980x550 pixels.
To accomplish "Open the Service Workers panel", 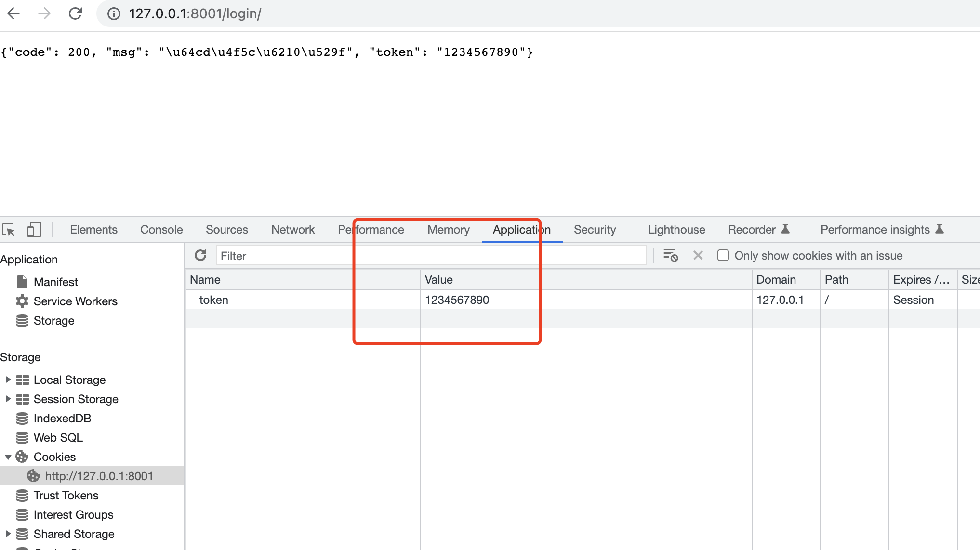I will tap(75, 301).
